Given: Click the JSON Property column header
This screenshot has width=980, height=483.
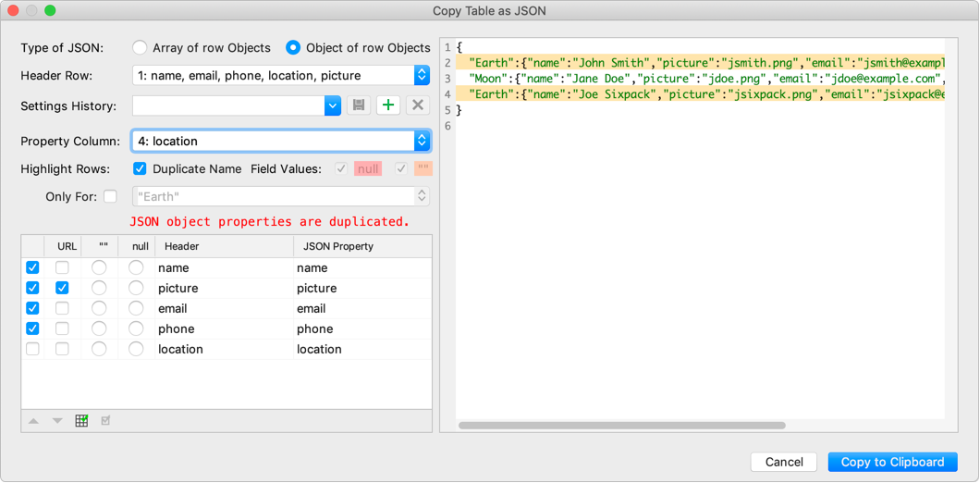Looking at the screenshot, I should click(x=335, y=246).
